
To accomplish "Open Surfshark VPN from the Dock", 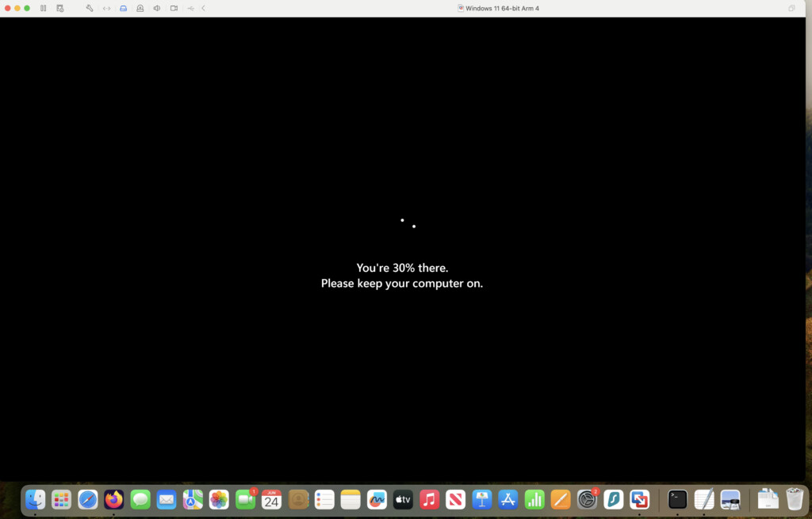I will (x=614, y=499).
